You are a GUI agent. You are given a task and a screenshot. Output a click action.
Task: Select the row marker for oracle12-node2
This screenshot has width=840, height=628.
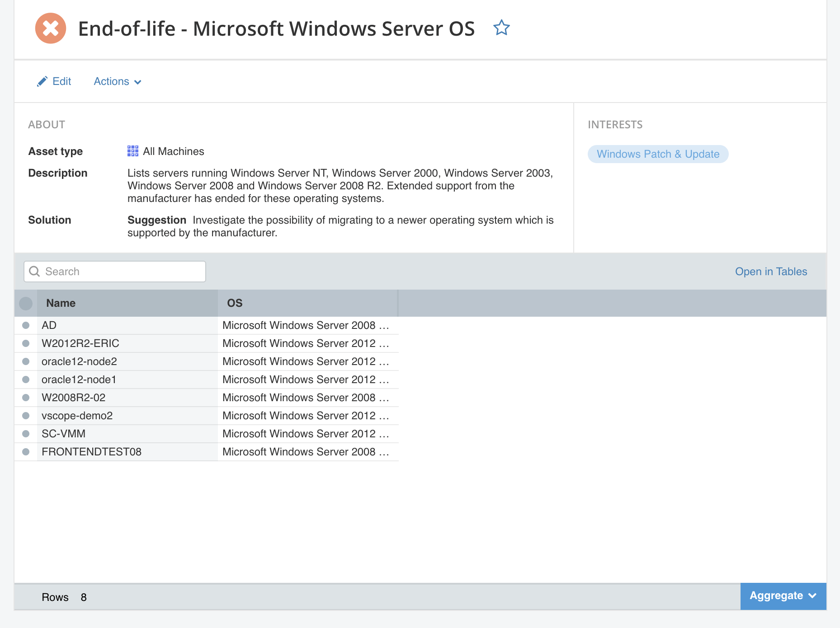26,361
